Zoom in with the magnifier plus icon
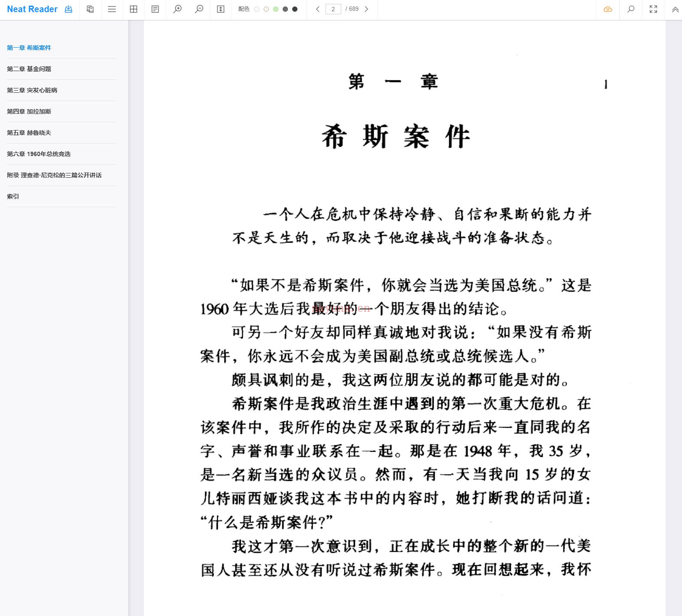This screenshot has height=616, width=682. [x=177, y=9]
